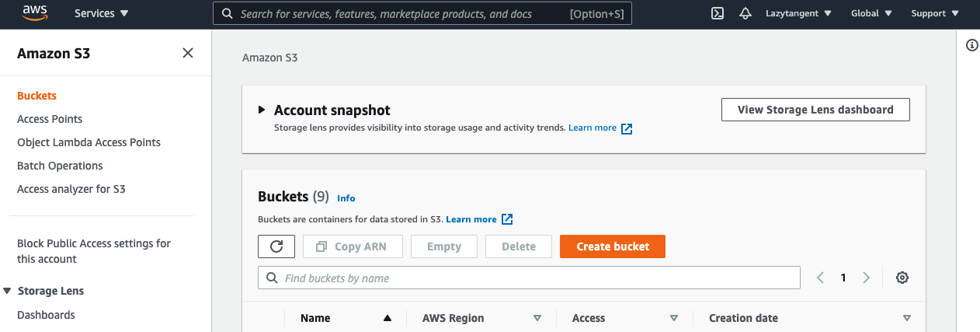Collapse the Storage Lens sidebar section
980x332 pixels.
point(8,291)
